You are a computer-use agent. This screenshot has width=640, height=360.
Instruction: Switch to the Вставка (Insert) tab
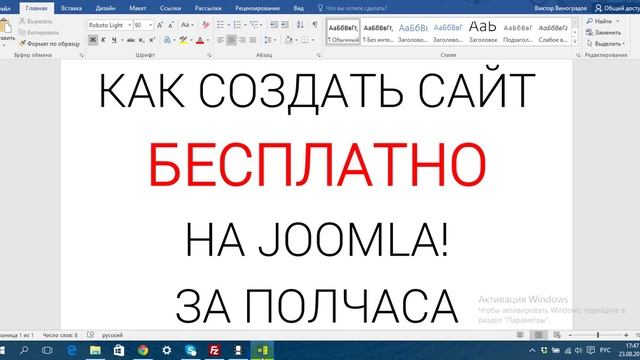pyautogui.click(x=71, y=8)
